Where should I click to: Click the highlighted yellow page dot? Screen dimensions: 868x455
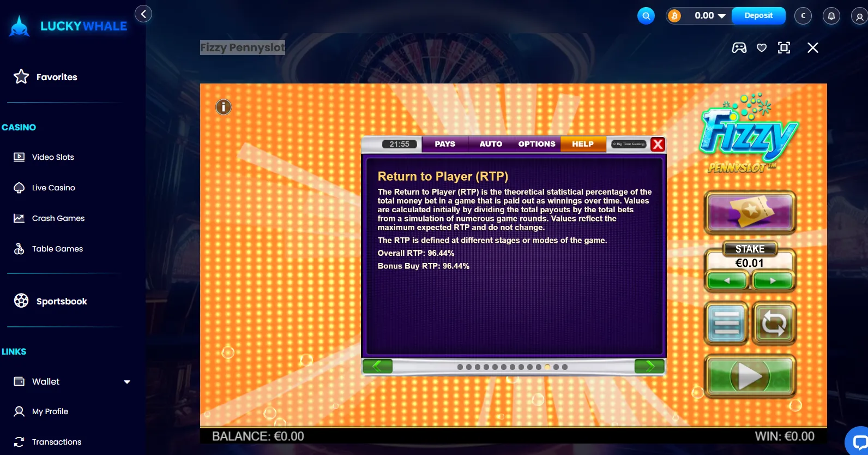547,367
